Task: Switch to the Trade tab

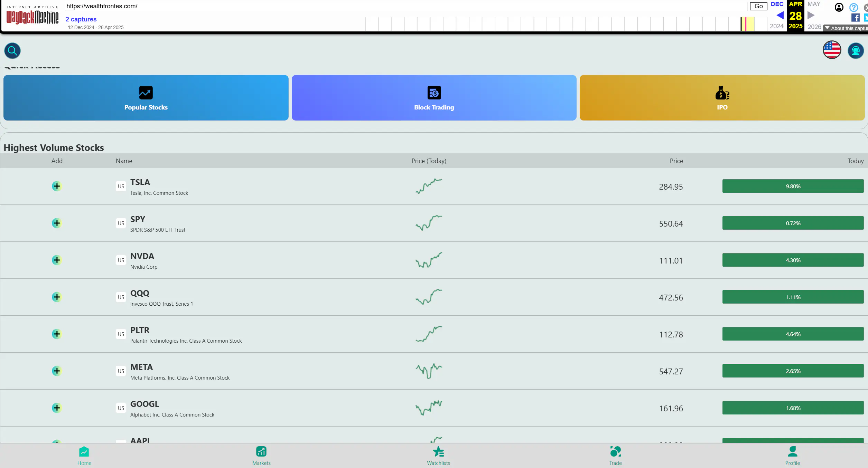Action: click(x=615, y=456)
